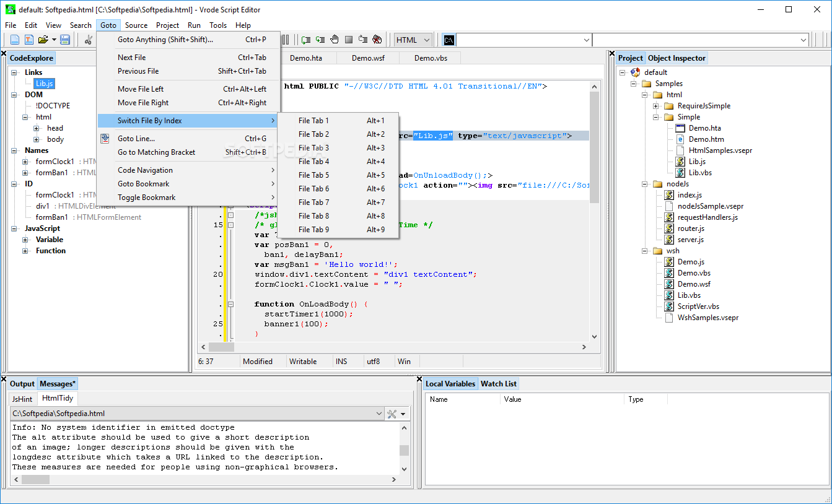Close the Local Variables panel with its X
This screenshot has width=832, height=504.
click(418, 378)
